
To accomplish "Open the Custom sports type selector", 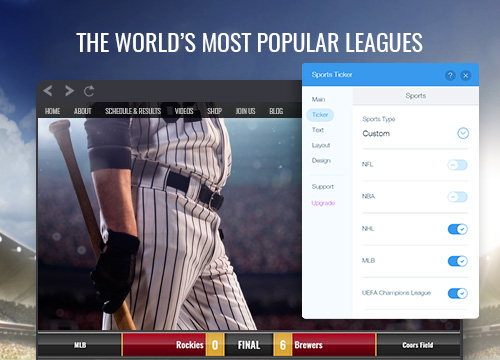I will tap(415, 134).
